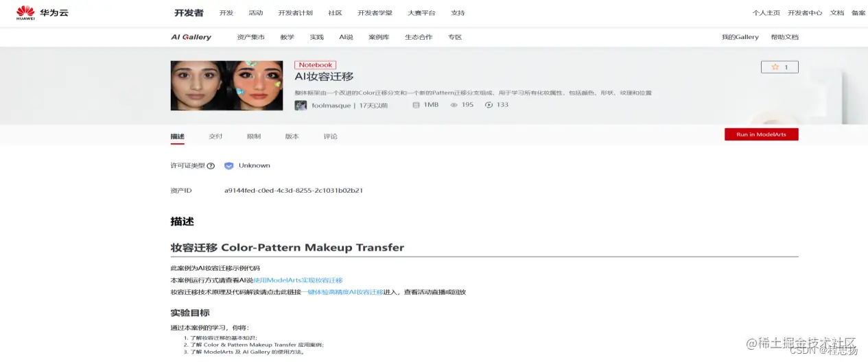Click the asset ID a9144fed-c0ed-4c3d-8255-2c1031b02b21

tap(294, 191)
